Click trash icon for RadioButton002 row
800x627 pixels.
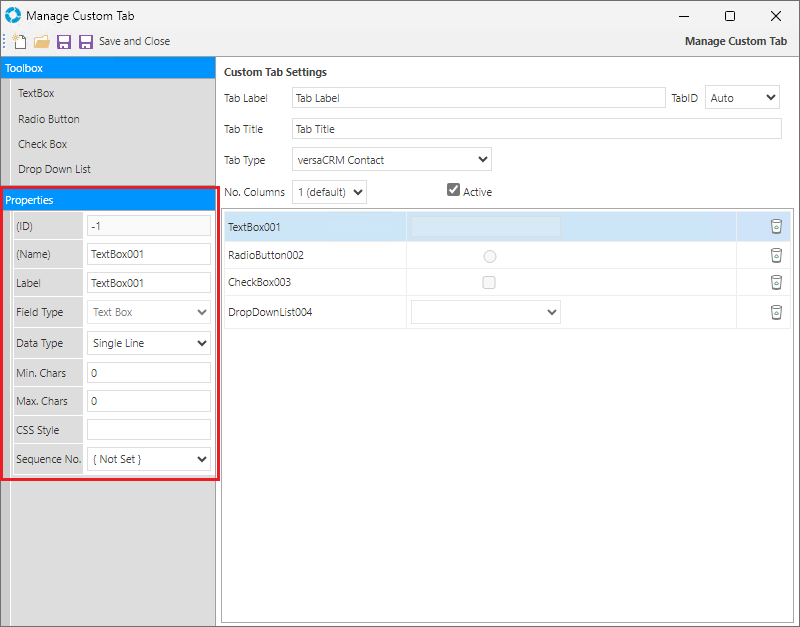776,255
